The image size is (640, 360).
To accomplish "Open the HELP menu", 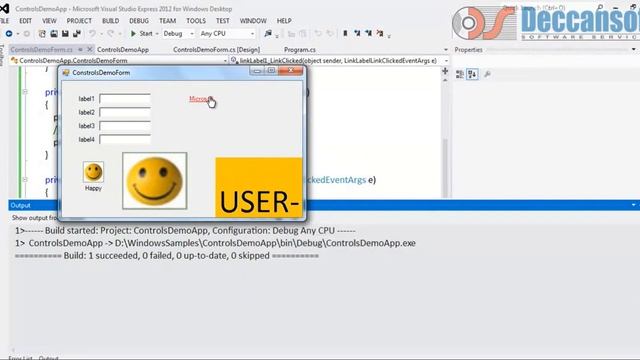I will (284, 20).
